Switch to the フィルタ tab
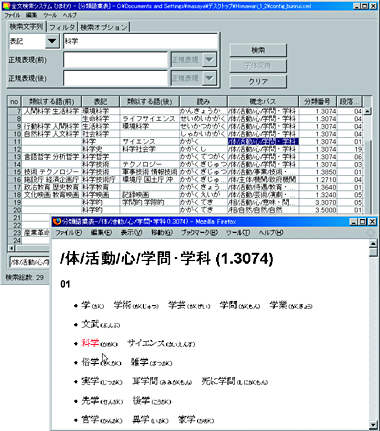 tap(62, 27)
